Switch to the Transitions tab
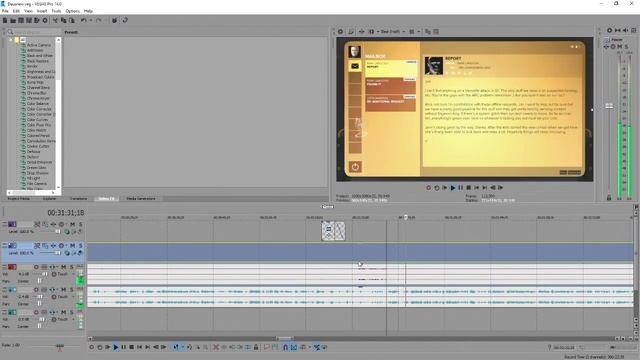 tap(78, 199)
